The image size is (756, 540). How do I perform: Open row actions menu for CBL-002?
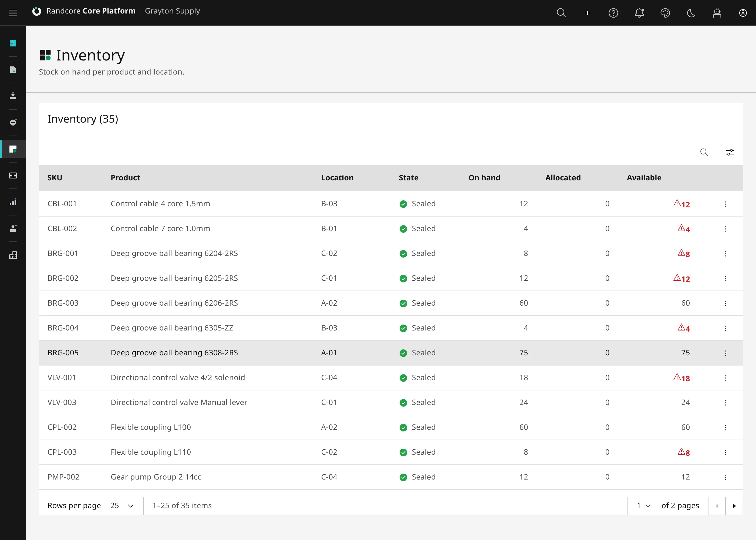pos(726,229)
